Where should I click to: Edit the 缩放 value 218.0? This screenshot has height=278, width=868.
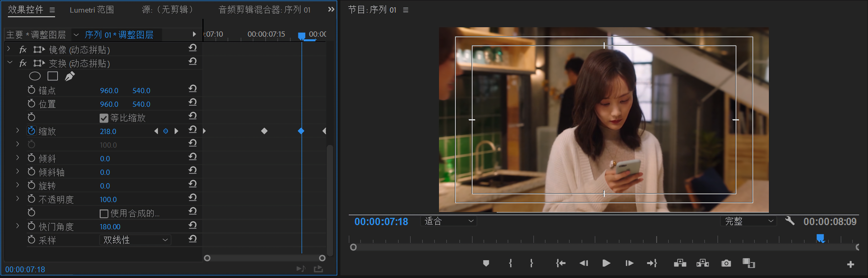pyautogui.click(x=108, y=132)
